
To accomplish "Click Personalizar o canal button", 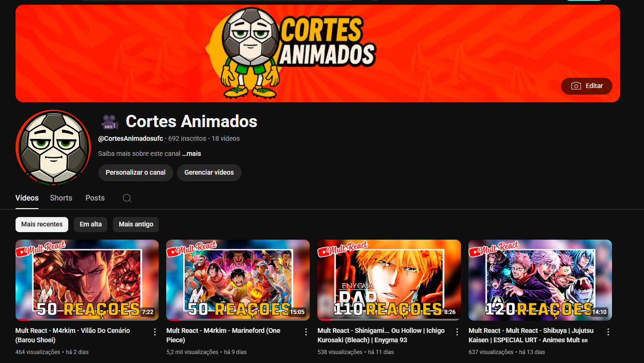I will (136, 173).
